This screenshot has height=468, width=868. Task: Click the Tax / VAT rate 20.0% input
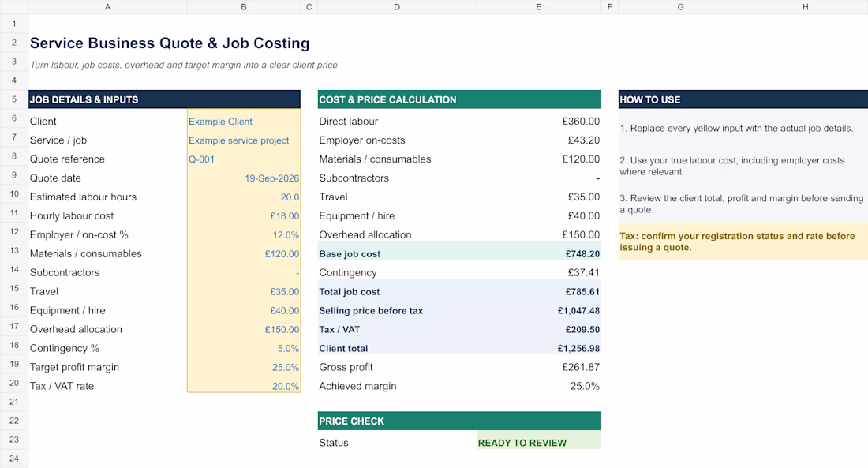[x=244, y=386]
